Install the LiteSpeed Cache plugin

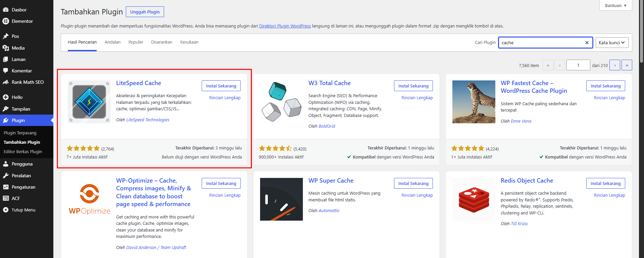pos(221,86)
